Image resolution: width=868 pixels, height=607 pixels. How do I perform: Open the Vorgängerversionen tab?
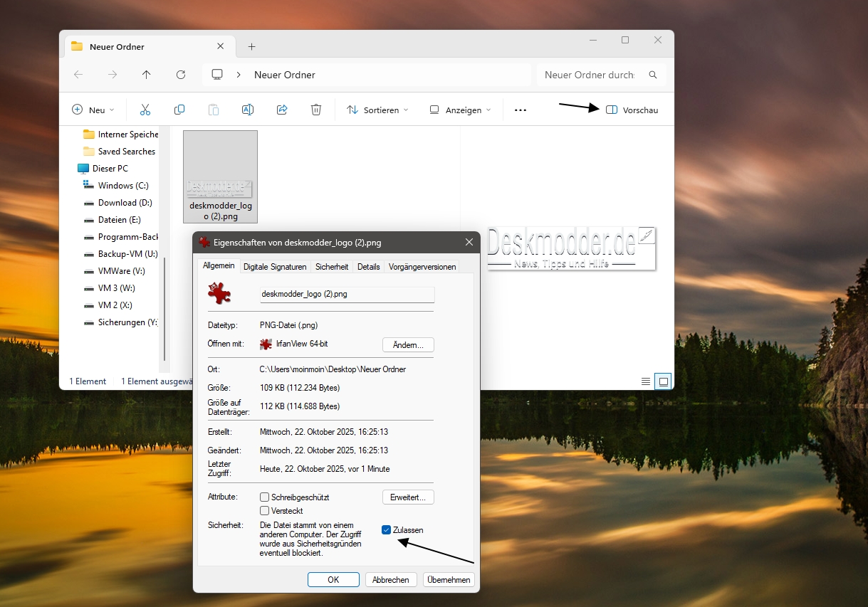click(422, 267)
